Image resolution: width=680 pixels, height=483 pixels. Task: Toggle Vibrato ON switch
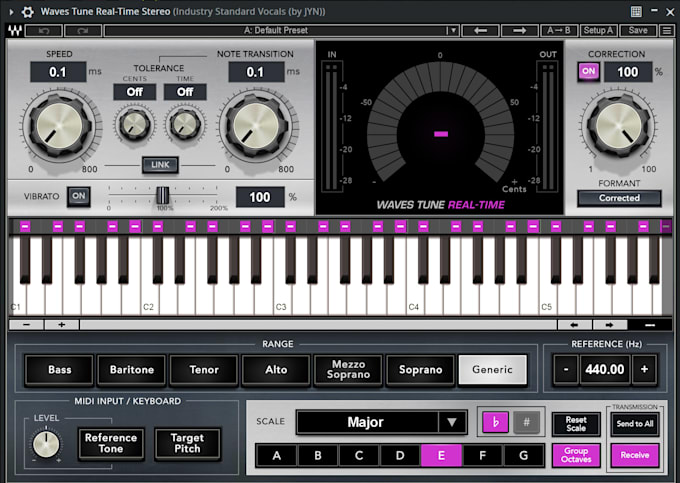point(78,196)
